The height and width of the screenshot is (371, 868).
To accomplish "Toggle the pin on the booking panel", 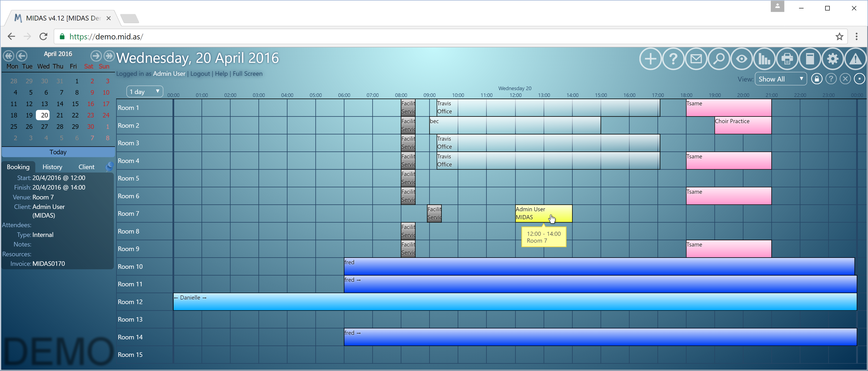I will [x=110, y=166].
